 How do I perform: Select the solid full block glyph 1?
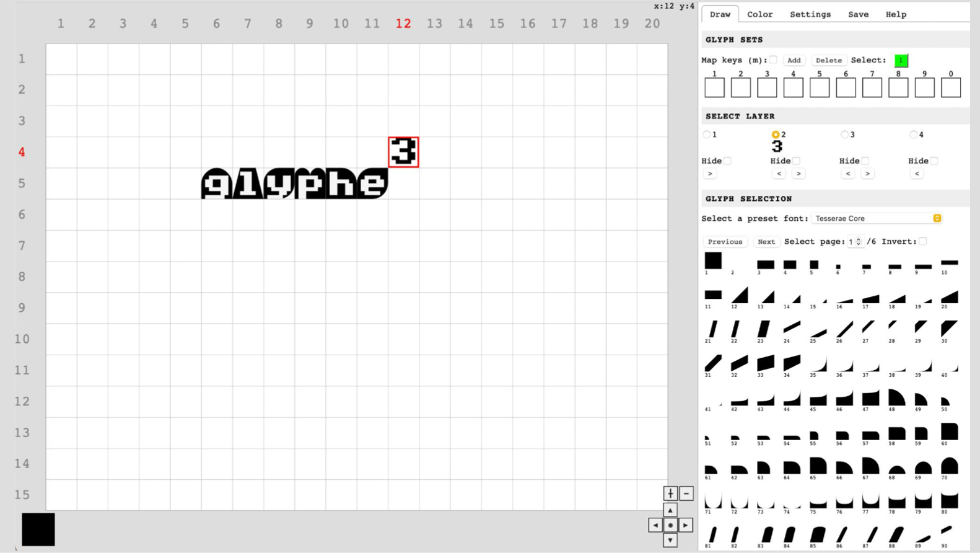coord(713,261)
